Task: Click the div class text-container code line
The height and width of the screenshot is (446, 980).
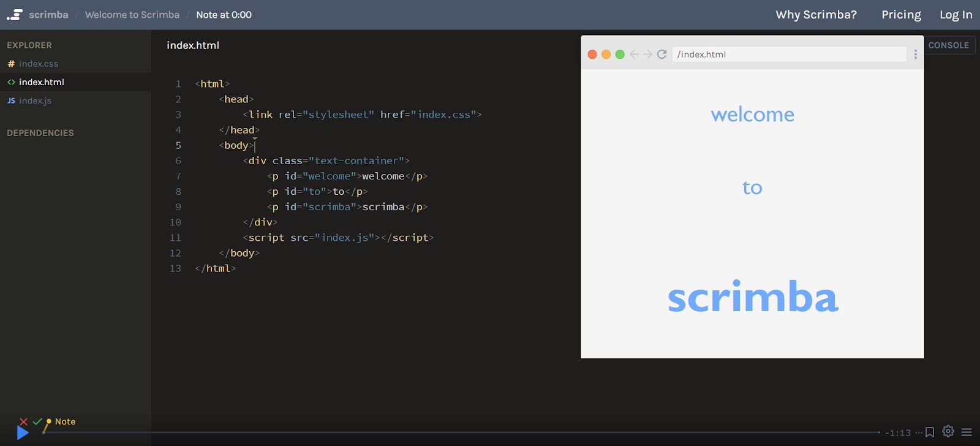Action: tap(326, 161)
